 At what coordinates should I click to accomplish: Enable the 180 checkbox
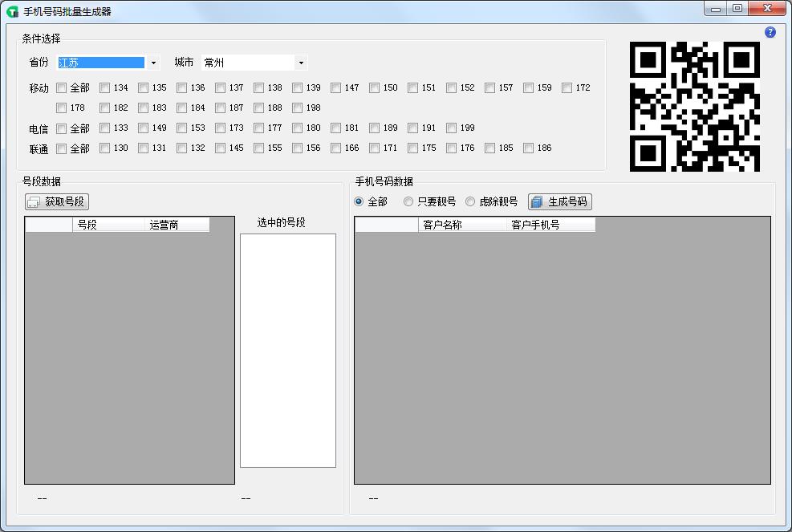pos(297,128)
